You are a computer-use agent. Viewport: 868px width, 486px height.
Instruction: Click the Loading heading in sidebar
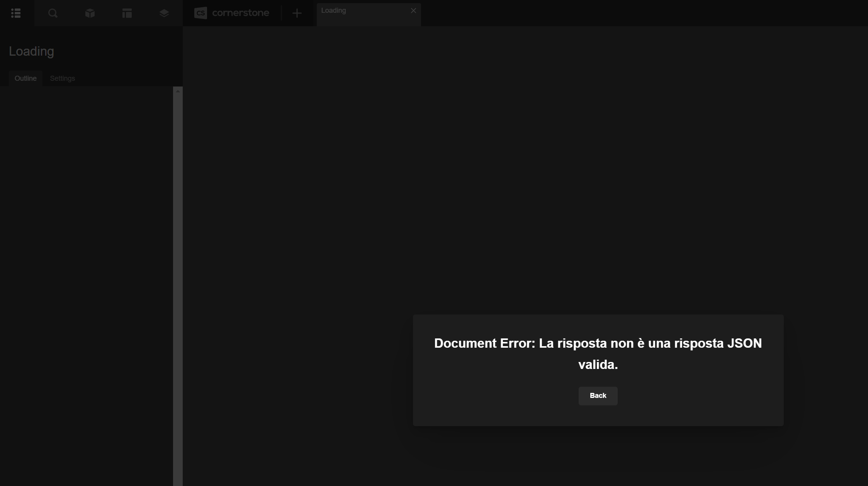[x=31, y=51]
